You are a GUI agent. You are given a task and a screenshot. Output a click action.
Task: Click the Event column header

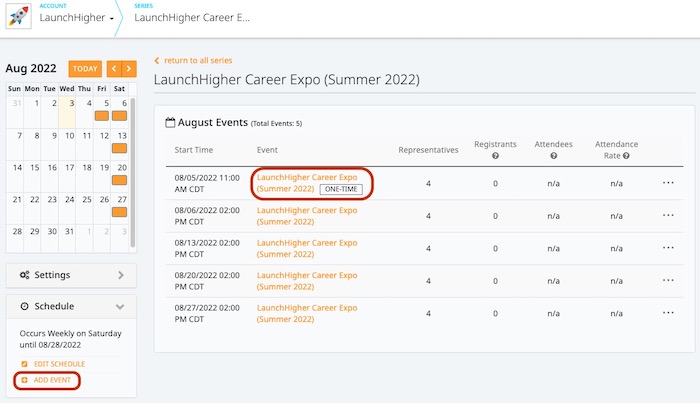coord(267,150)
